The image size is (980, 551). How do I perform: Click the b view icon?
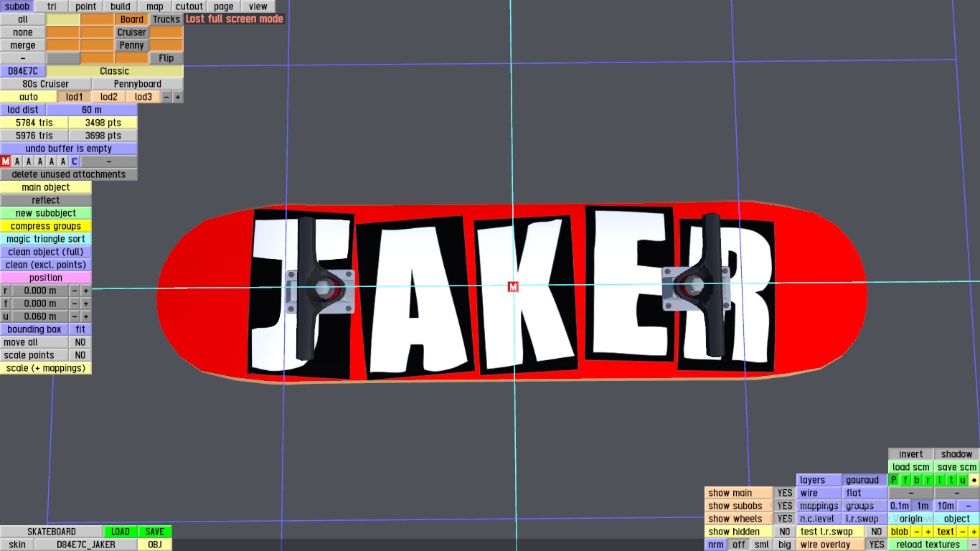[917, 480]
